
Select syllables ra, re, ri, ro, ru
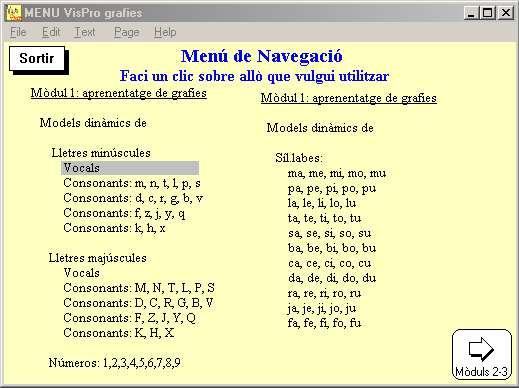(x=324, y=293)
